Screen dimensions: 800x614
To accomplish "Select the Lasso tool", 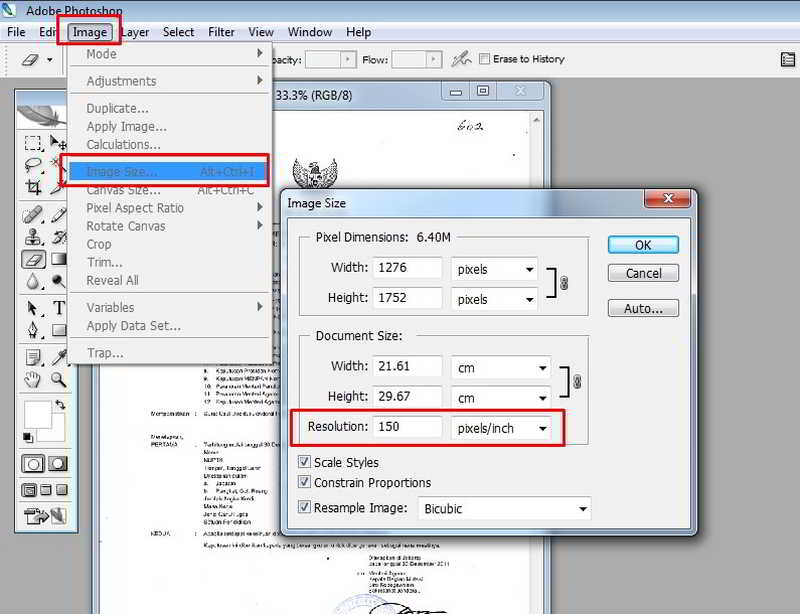I will [x=33, y=165].
